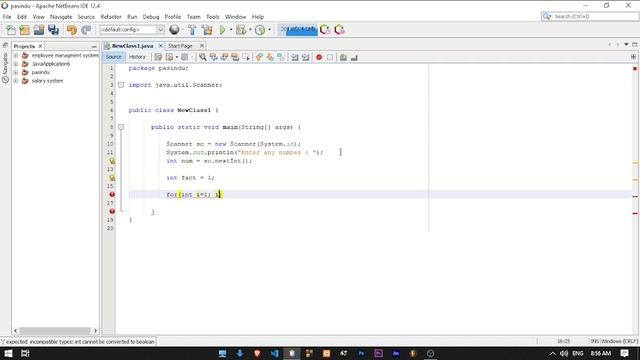Image resolution: width=640 pixels, height=360 pixels.
Task: Expand JavaApplication6 project node
Action: pos(16,64)
